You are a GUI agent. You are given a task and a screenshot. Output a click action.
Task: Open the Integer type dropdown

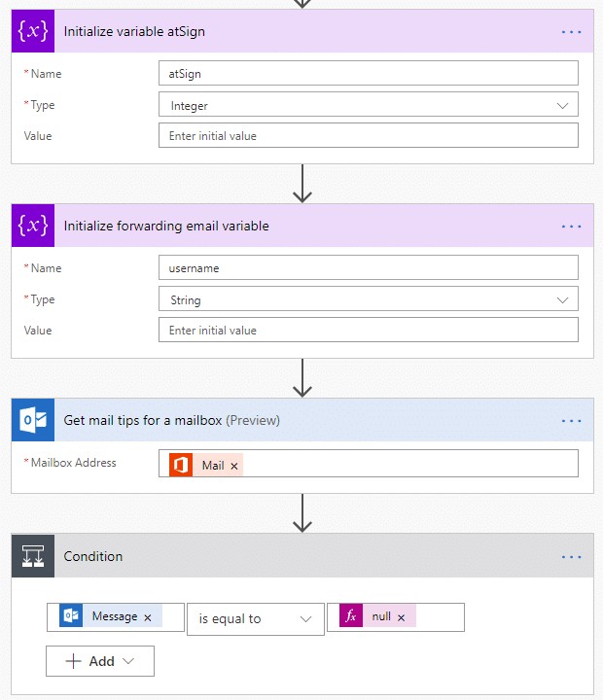click(369, 105)
